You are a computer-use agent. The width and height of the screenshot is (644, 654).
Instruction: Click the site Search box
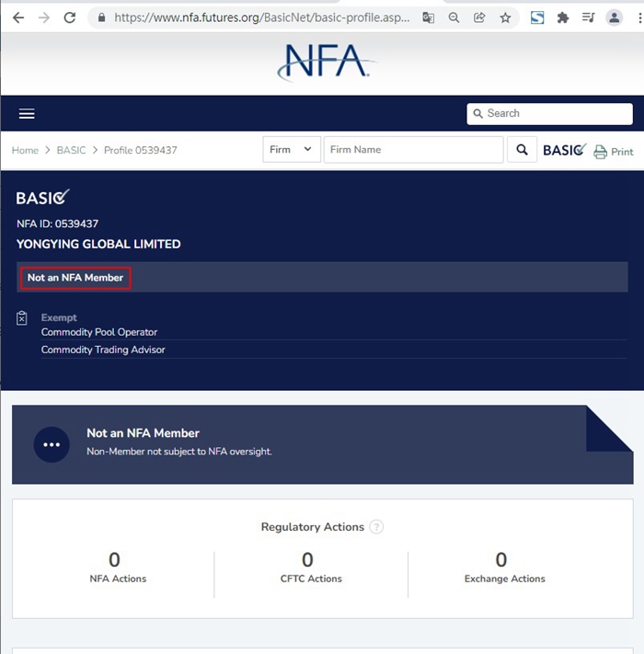click(549, 114)
